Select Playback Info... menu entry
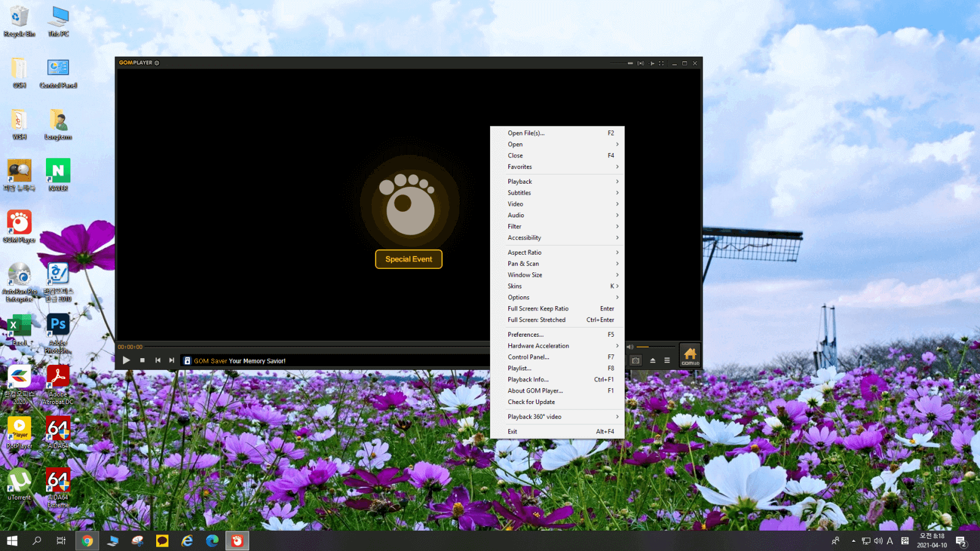 pyautogui.click(x=557, y=380)
